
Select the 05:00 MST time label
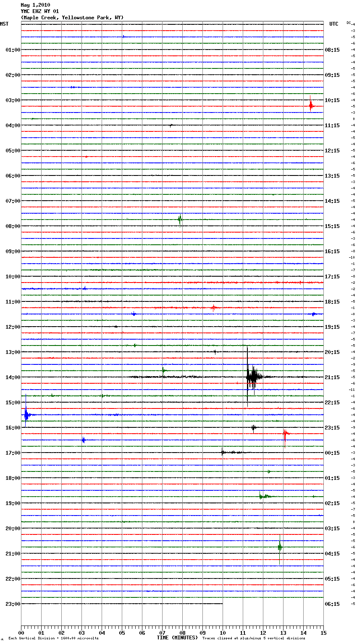coord(13,151)
